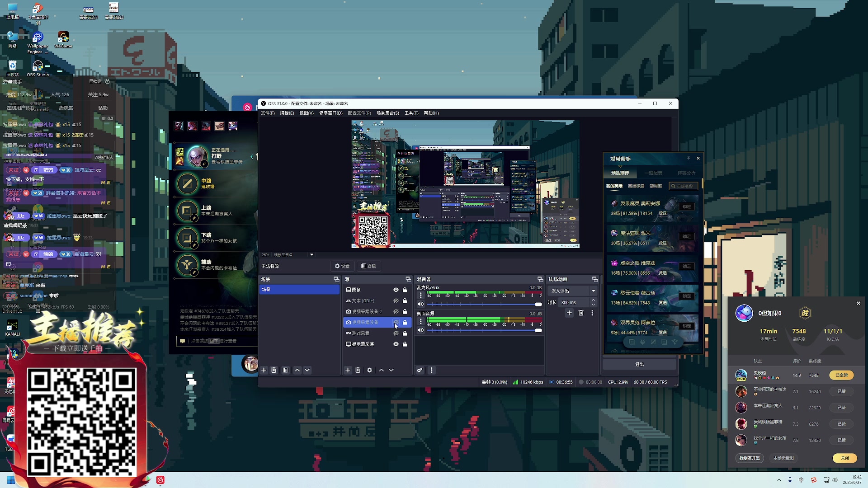Unlock the 图像 source
This screenshot has height=488, width=868.
pos(405,290)
